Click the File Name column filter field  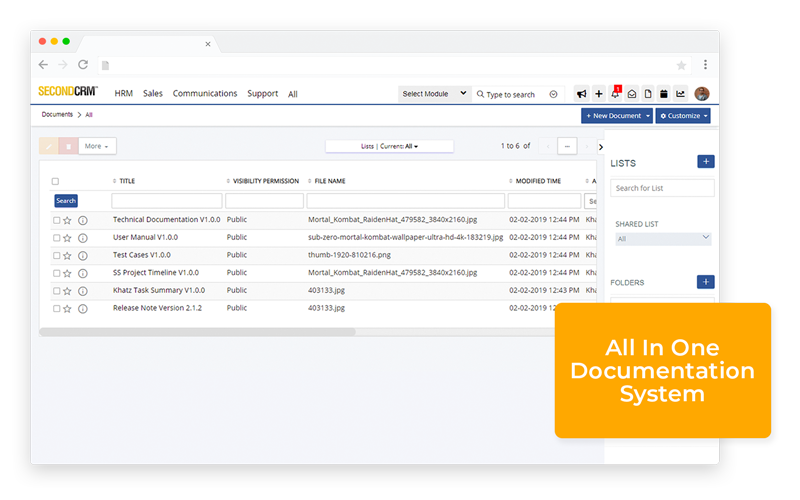(406, 201)
